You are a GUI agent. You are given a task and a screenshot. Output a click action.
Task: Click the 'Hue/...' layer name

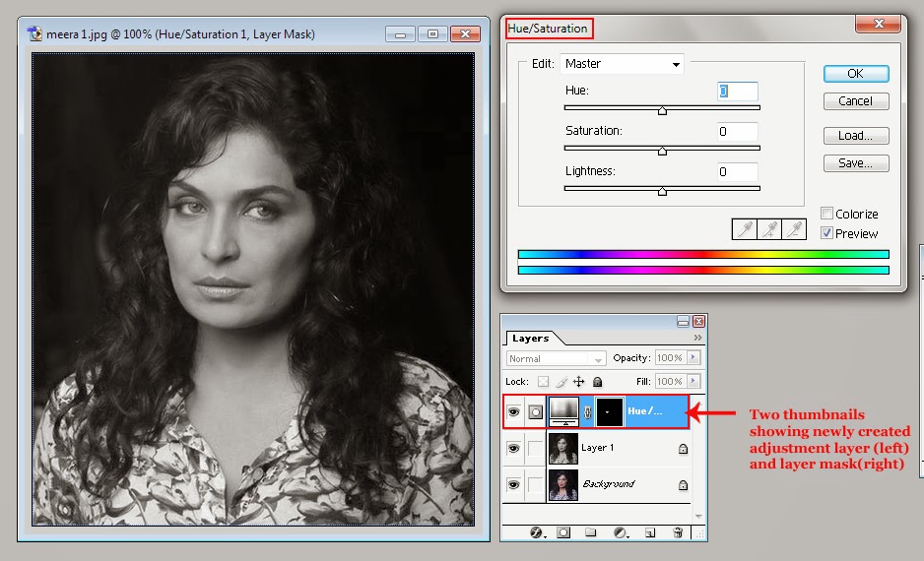644,410
